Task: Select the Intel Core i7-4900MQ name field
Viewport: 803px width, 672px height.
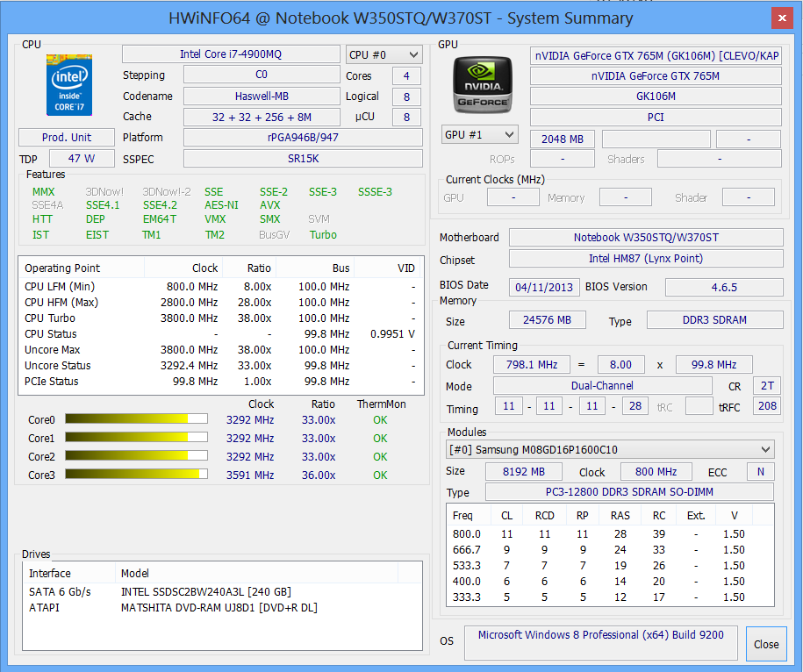Action: pos(231,54)
